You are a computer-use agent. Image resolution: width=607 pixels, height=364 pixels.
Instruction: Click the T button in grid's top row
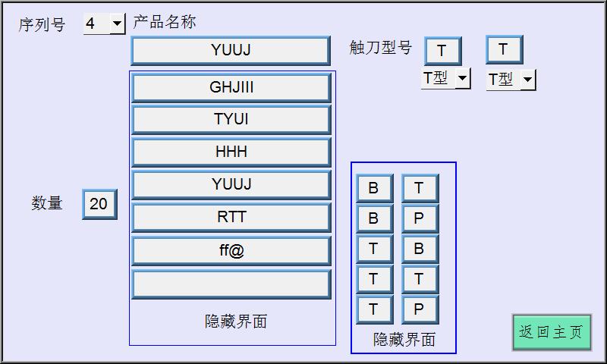tap(419, 188)
